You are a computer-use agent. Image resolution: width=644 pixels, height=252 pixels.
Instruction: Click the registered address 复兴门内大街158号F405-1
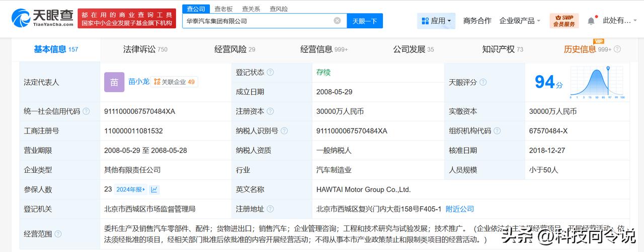(379, 209)
